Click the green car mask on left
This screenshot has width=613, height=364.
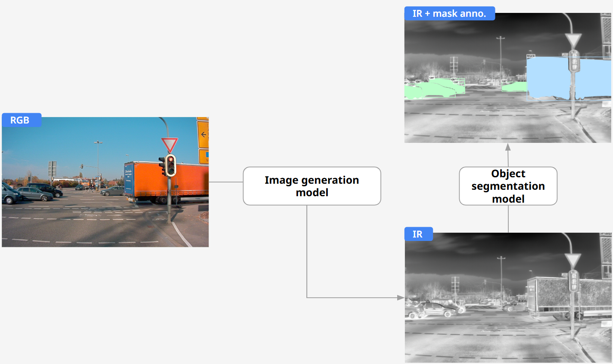point(433,89)
